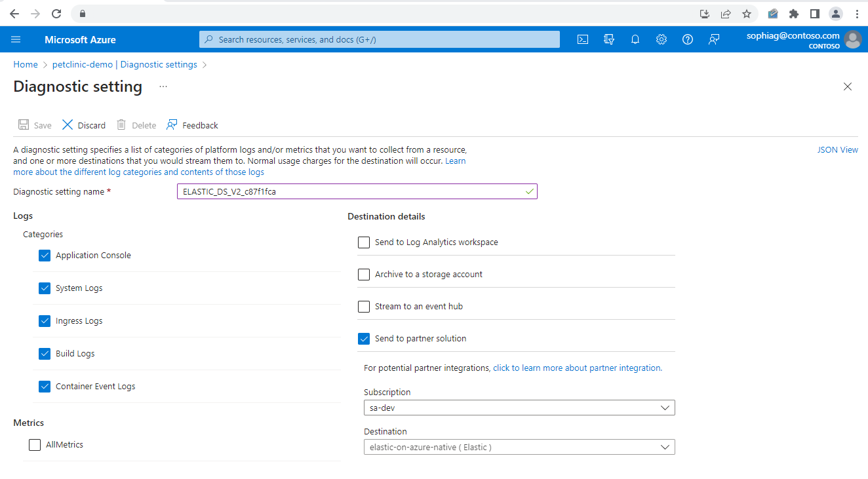Go to petclinic-demo Diagnostic settings breadcrumb
This screenshot has width=868, height=479.
(125, 65)
